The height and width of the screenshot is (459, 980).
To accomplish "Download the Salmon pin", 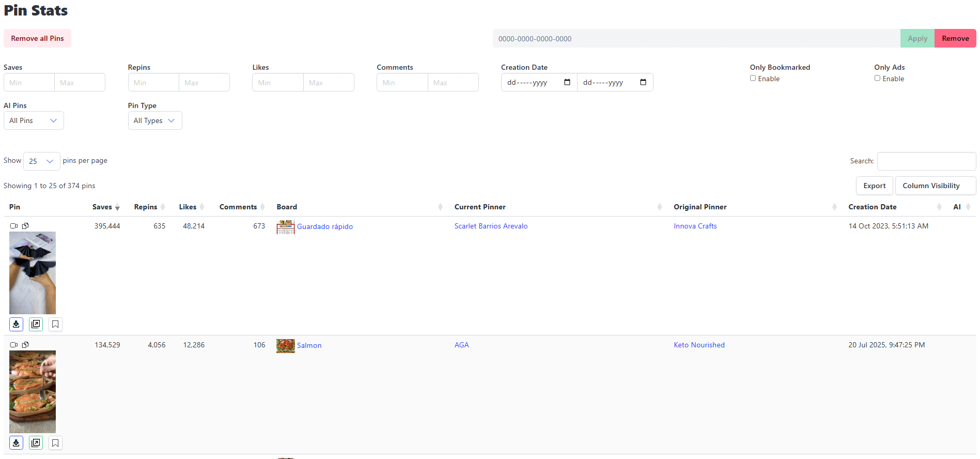I will (x=16, y=443).
